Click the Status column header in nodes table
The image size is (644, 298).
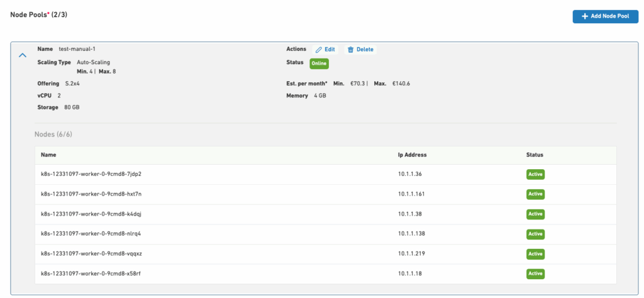coord(535,155)
